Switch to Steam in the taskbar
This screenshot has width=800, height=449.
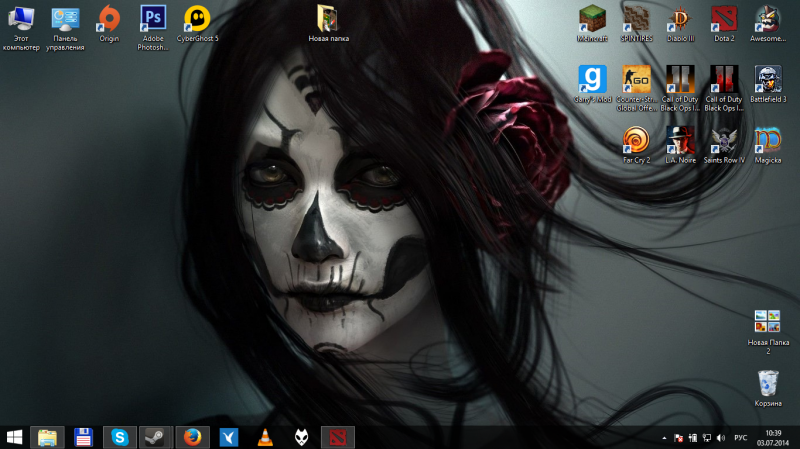pos(156,437)
